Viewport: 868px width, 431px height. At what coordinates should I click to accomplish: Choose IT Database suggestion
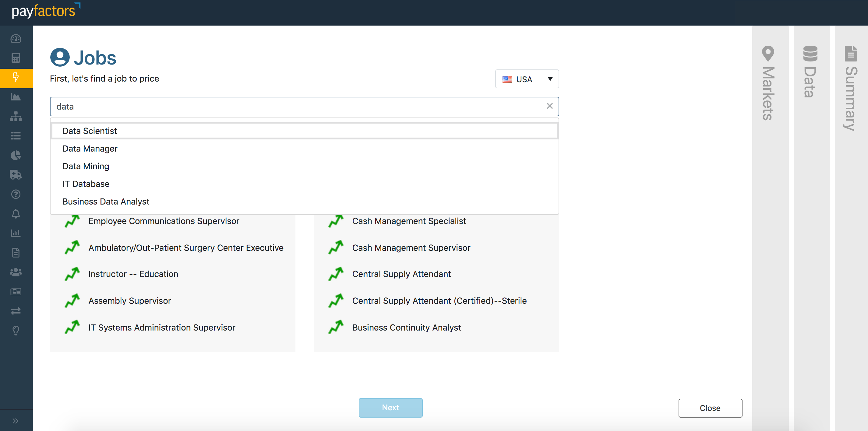tap(304, 184)
